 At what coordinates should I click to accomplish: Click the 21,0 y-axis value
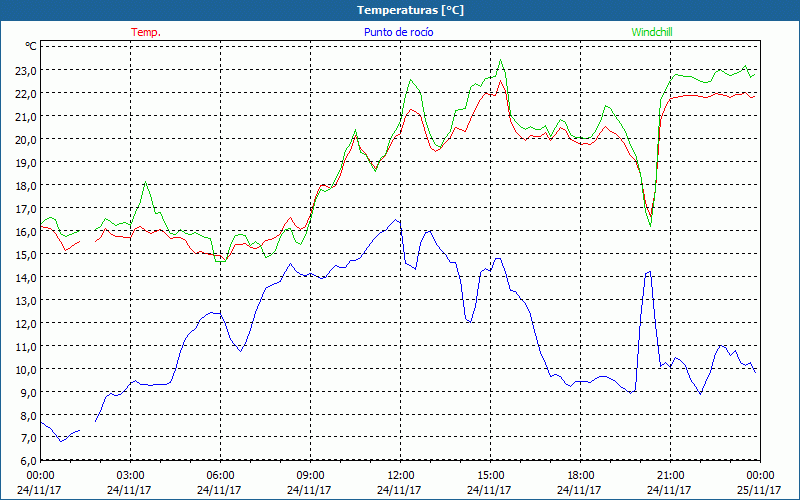coord(26,116)
